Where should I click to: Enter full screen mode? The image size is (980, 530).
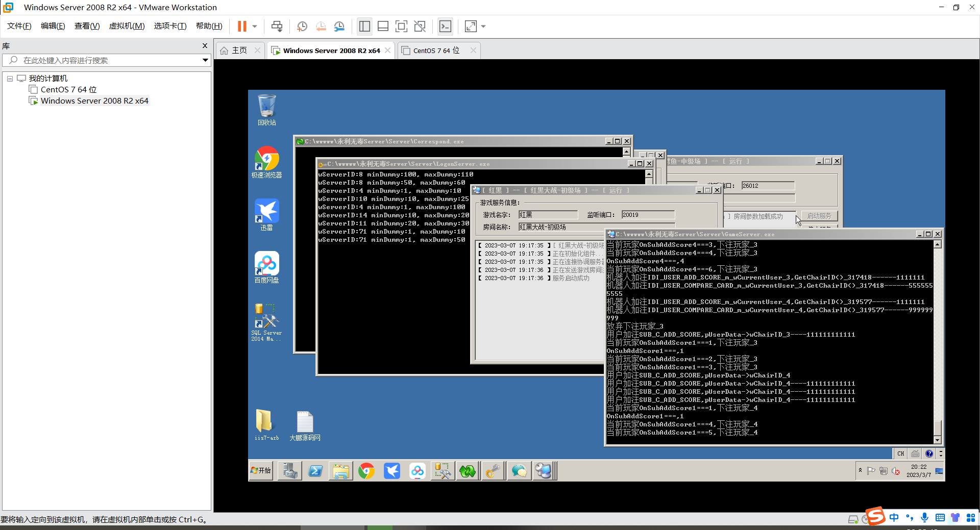click(401, 27)
